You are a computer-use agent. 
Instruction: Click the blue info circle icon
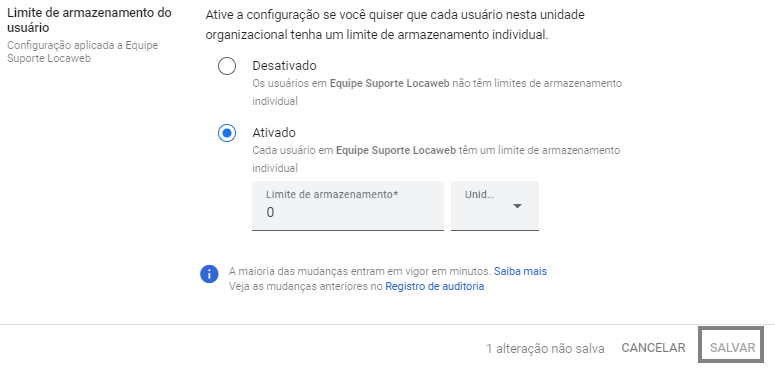point(209,274)
